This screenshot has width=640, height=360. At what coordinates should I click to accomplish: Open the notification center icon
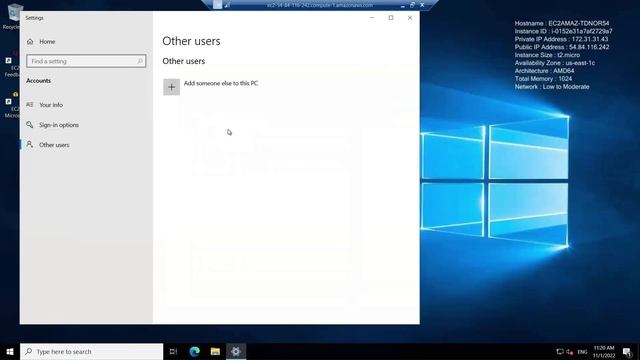tap(627, 351)
